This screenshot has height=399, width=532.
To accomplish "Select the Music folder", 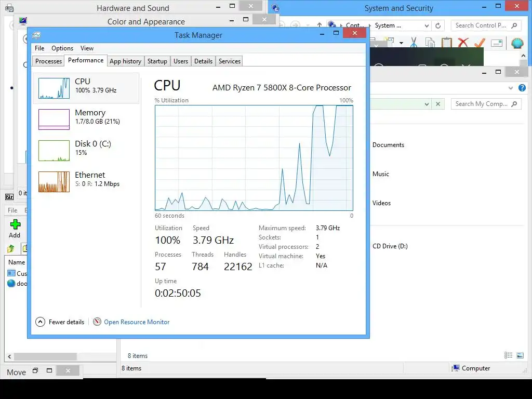I will [x=381, y=174].
